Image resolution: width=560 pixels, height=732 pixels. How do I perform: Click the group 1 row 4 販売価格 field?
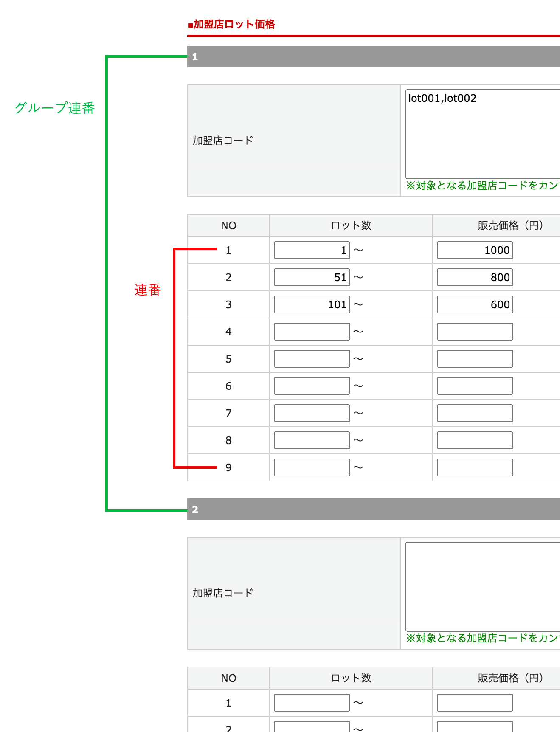(x=475, y=332)
